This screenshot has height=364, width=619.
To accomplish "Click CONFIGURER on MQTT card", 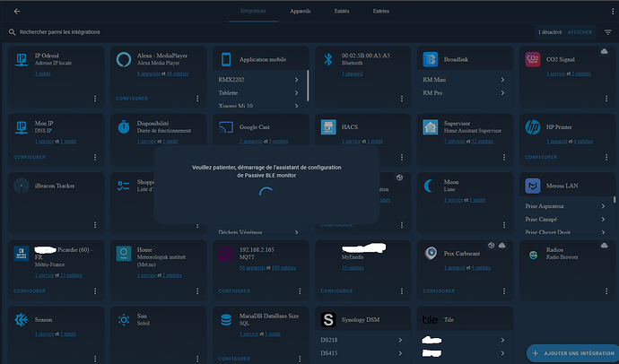I will click(234, 291).
